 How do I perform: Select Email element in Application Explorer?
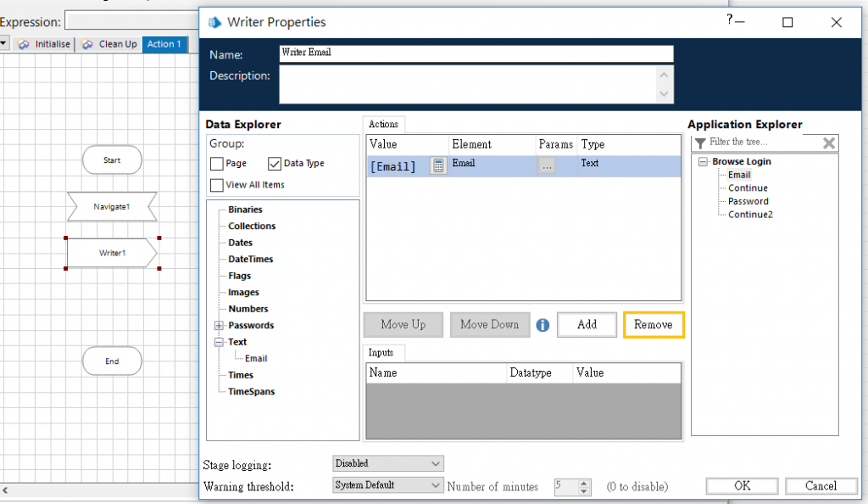click(x=739, y=175)
